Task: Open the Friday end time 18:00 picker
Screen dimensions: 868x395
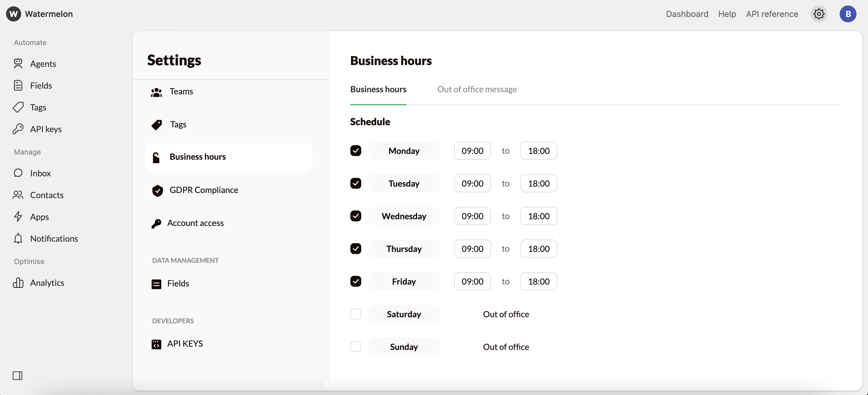Action: [x=538, y=281]
